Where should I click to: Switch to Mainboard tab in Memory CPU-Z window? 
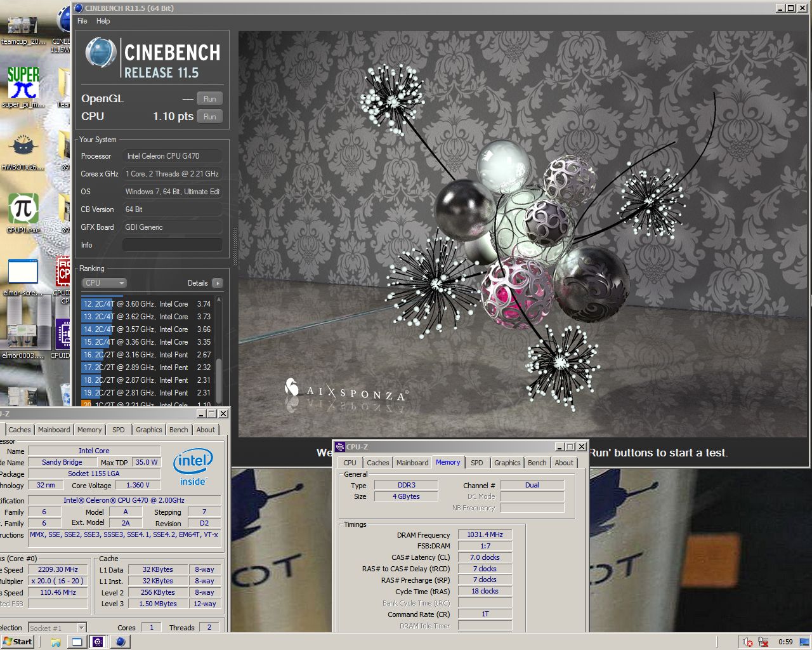point(412,463)
